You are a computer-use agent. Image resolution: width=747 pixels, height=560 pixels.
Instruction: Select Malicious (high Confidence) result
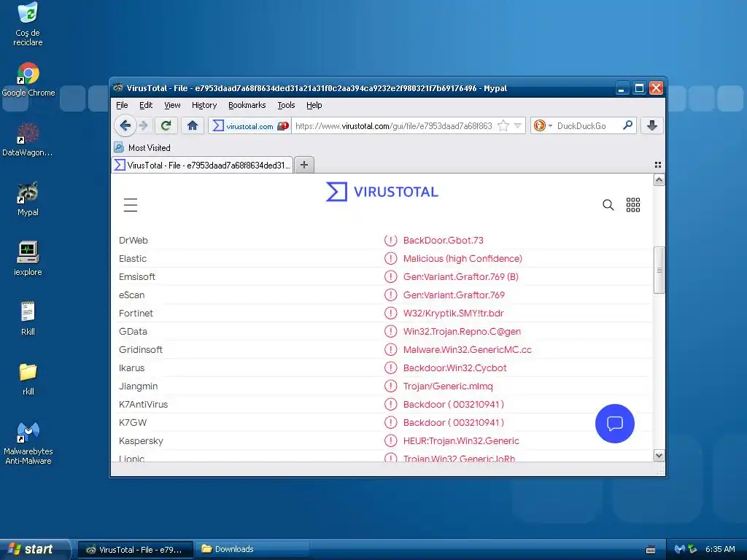[462, 259]
